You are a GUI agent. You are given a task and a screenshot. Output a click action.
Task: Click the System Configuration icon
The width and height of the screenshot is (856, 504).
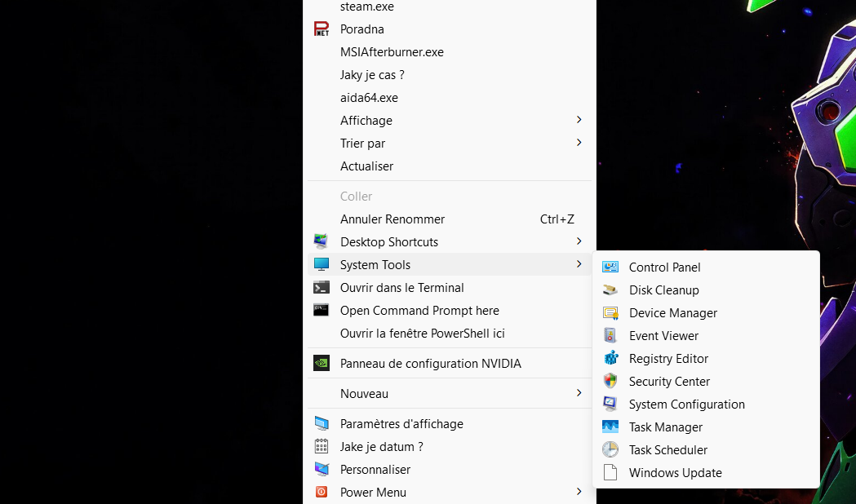tap(610, 405)
